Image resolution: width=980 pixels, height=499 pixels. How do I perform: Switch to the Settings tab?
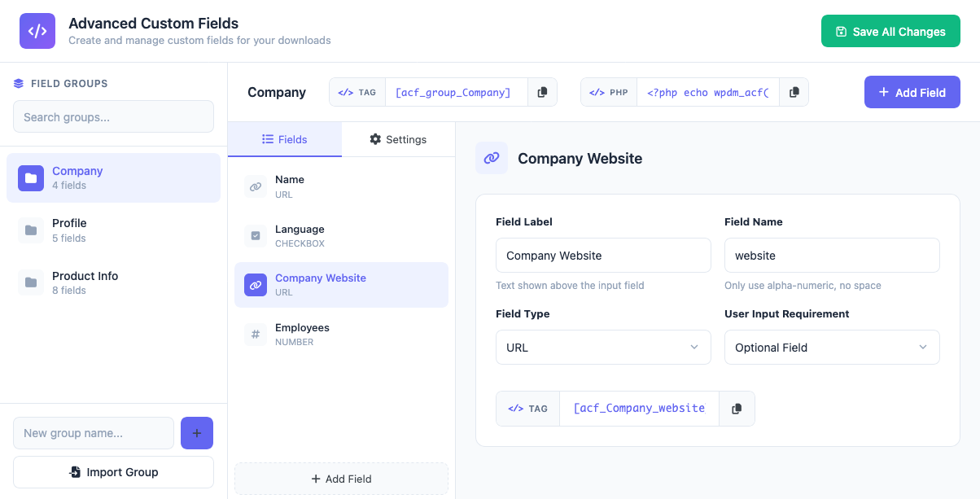(x=398, y=139)
